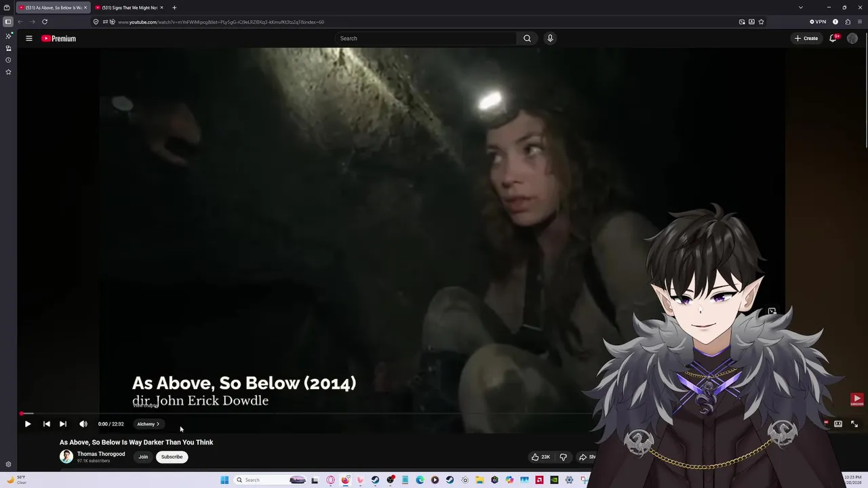
Task: Open sidebar AI sparkle icon
Action: [8, 36]
